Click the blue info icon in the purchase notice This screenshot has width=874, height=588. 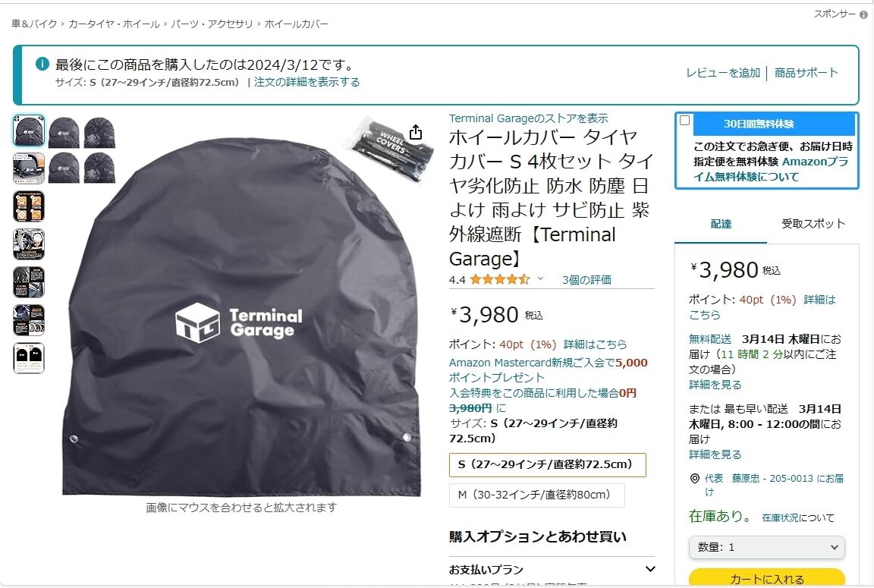click(x=42, y=64)
